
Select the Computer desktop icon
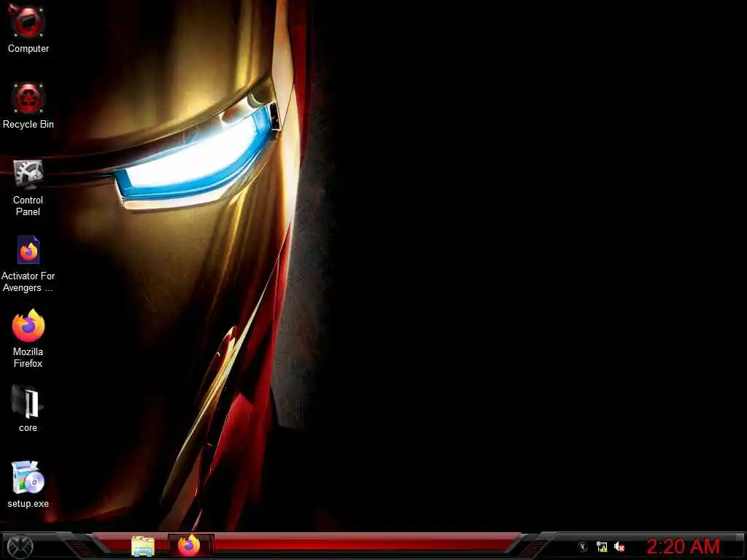[27, 21]
